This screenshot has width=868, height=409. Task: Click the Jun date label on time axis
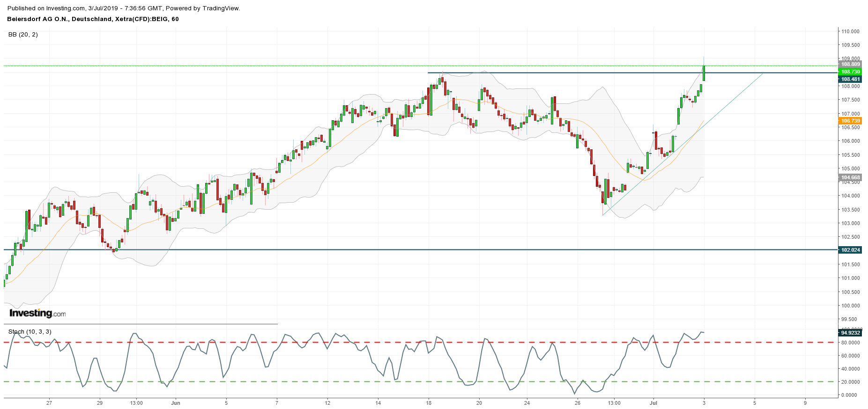click(176, 402)
